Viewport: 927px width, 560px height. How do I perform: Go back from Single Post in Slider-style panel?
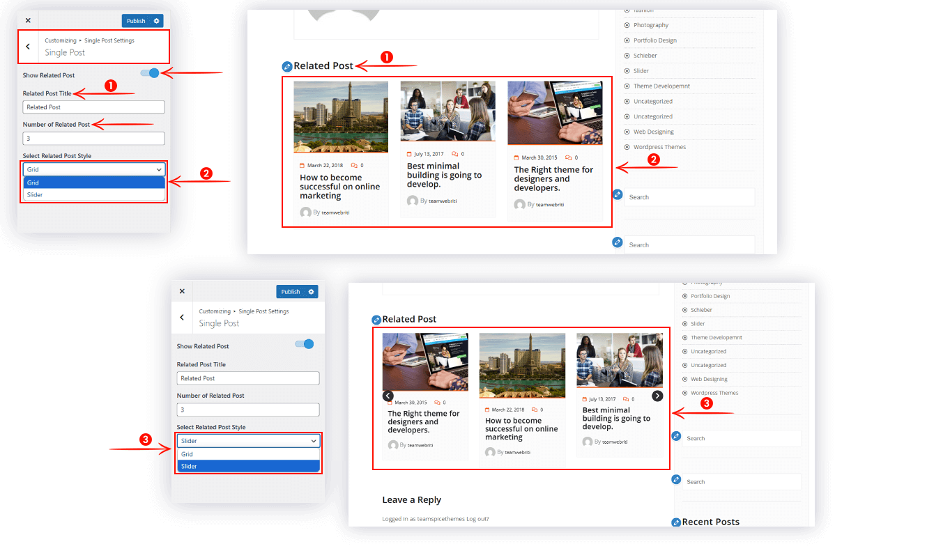coord(182,318)
